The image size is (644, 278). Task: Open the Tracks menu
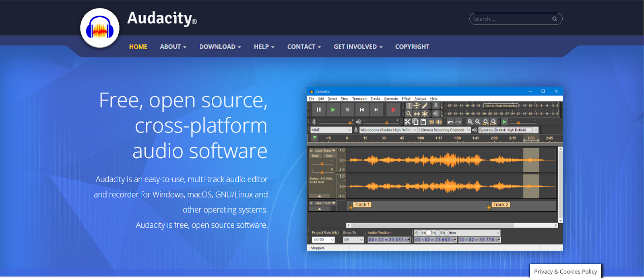(x=376, y=99)
